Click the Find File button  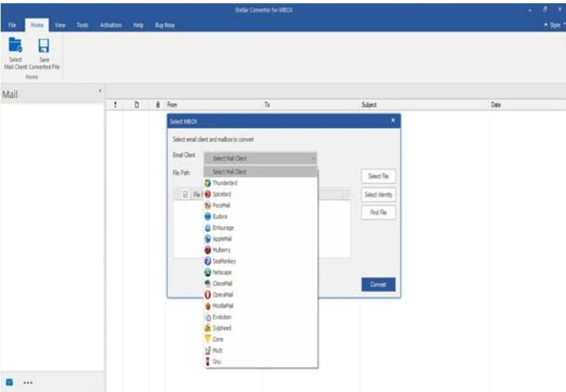[378, 212]
